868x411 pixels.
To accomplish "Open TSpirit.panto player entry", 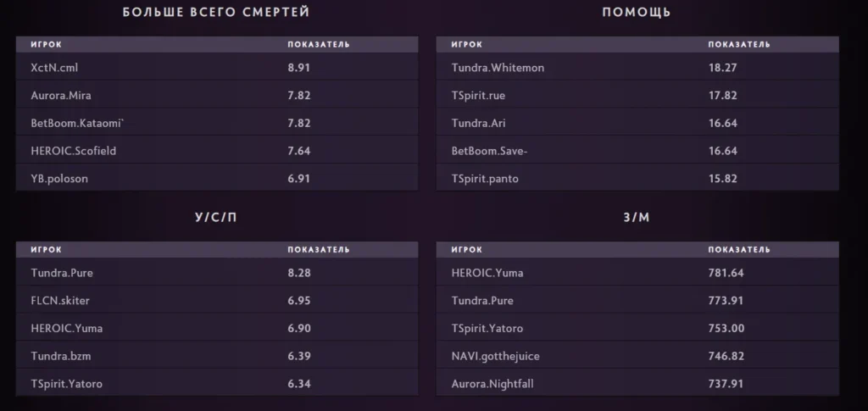I will [485, 179].
